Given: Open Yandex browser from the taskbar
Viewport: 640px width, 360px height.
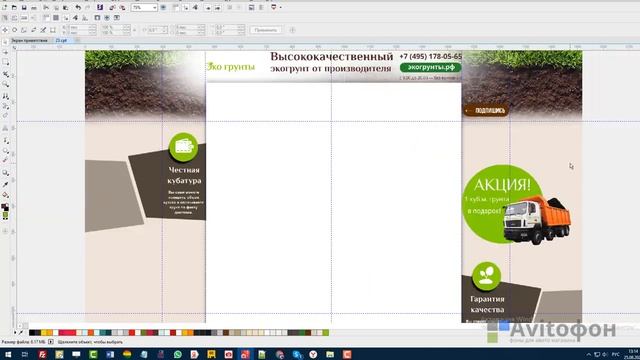Looking at the screenshot, I should tap(313, 354).
